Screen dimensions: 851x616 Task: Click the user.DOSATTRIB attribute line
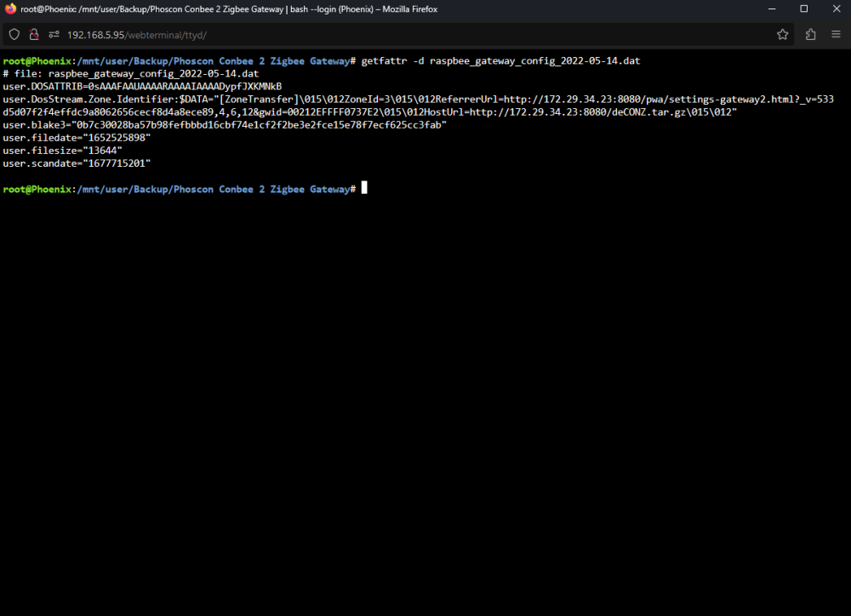click(142, 86)
